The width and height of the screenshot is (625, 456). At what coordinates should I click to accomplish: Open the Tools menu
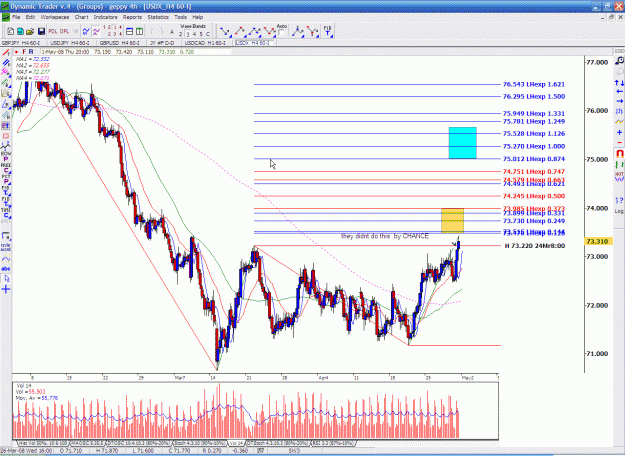tap(180, 17)
